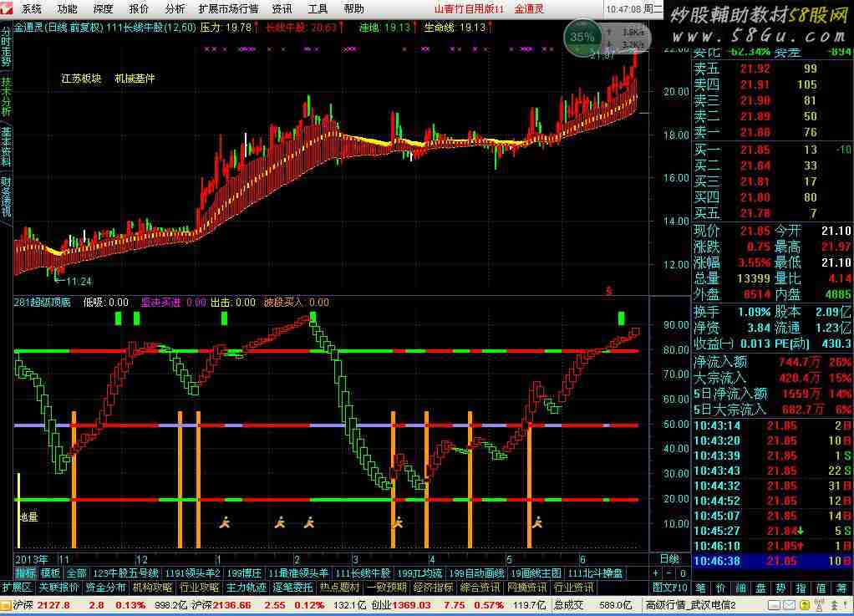The image size is (854, 616).
Task: Click the 机械基件 industry link
Action: click(135, 79)
